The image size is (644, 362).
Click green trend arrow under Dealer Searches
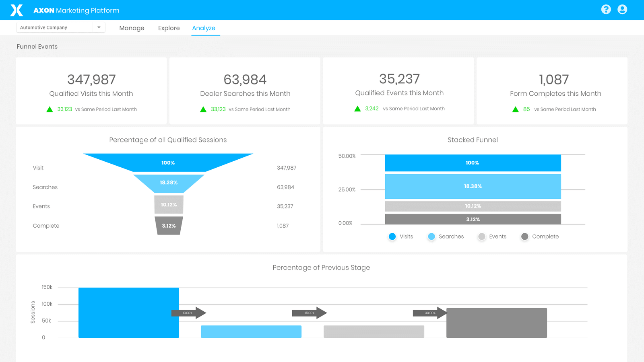point(203,109)
